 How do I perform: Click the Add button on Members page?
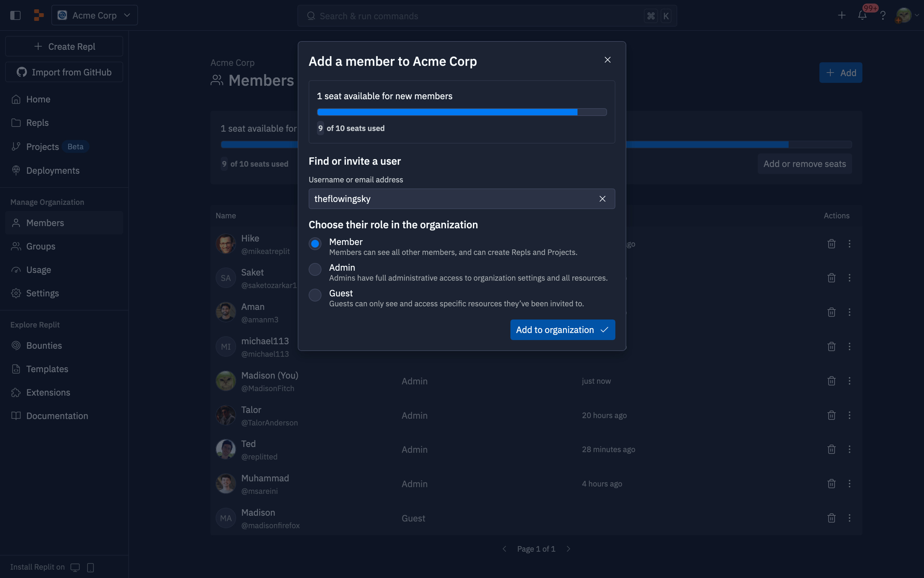tap(840, 73)
